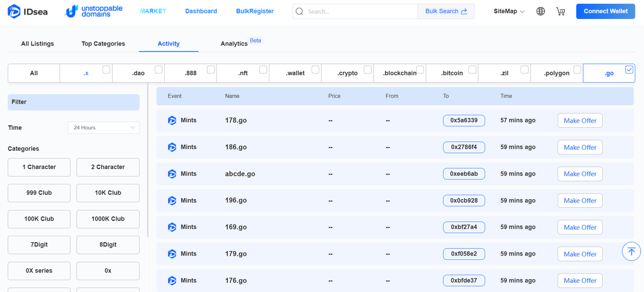Viewport: 644px width, 292px height.
Task: Click the Mints icon in 186.go row
Action: coord(172,147)
